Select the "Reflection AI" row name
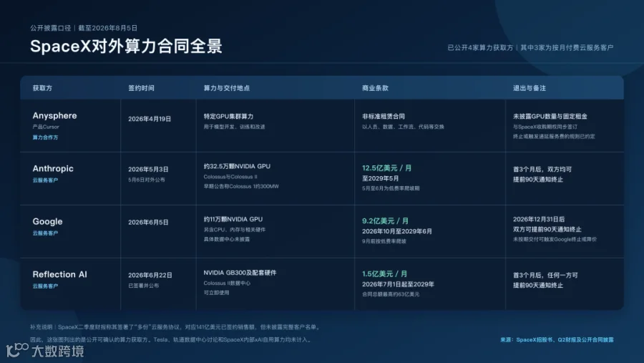Viewport: 644px width, 363px height. tap(60, 274)
